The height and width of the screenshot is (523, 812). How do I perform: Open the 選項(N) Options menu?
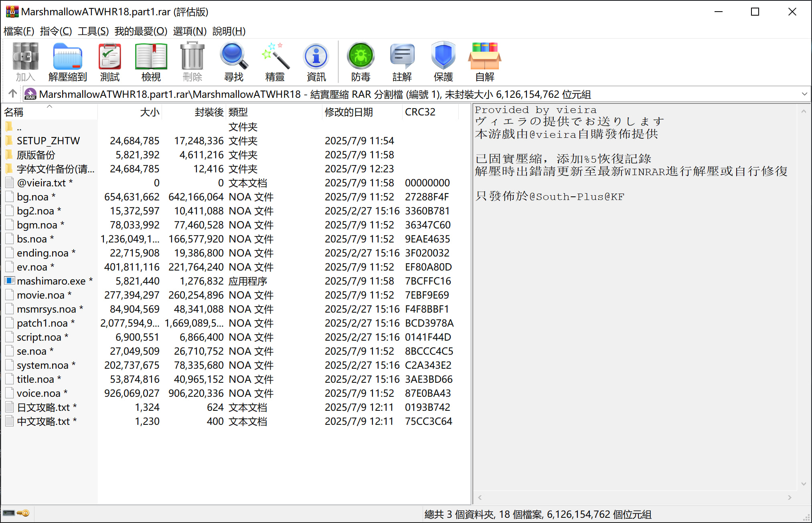point(190,31)
